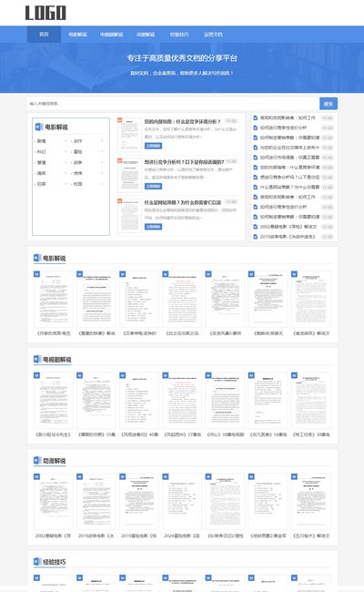Select the 剧情 category link
The width and height of the screenshot is (364, 592).
click(42, 141)
